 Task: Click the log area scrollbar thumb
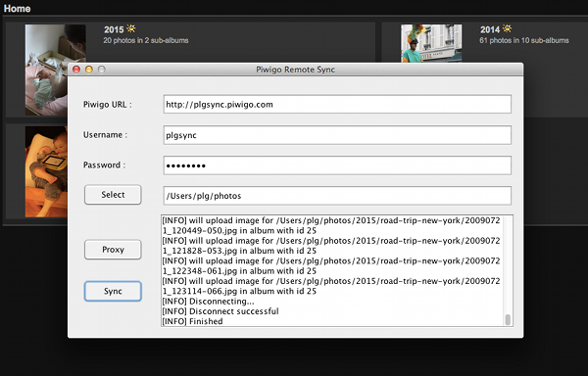(508, 319)
